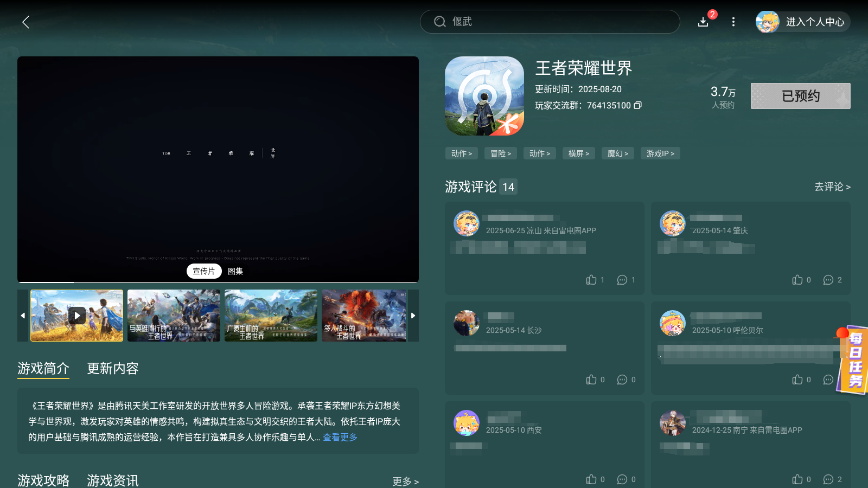Click the search field containing 偃武

[550, 22]
